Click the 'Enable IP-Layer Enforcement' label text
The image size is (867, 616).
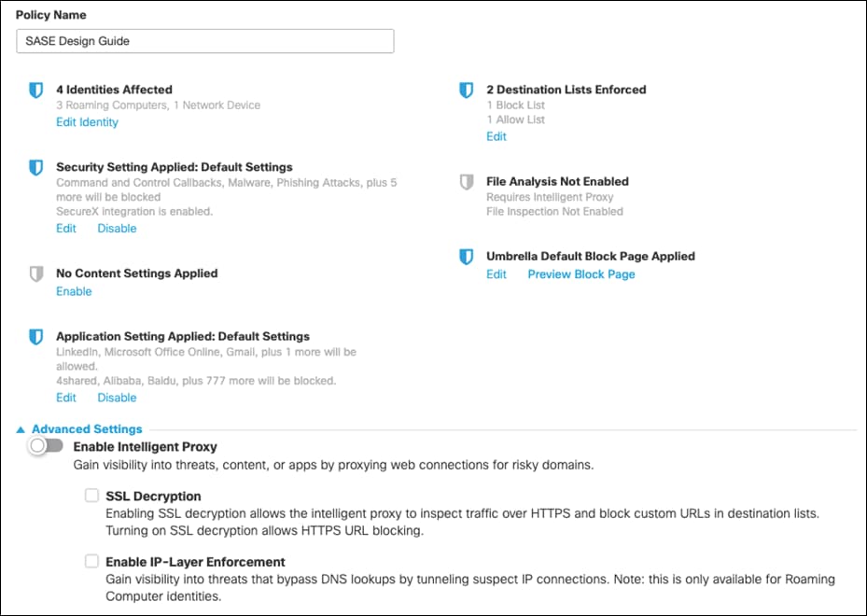(x=195, y=562)
